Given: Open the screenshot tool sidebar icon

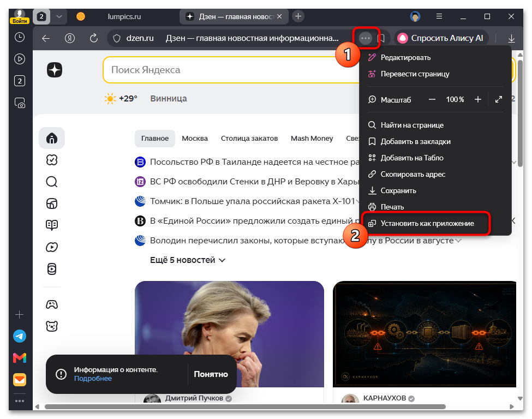Looking at the screenshot, I should (x=20, y=103).
